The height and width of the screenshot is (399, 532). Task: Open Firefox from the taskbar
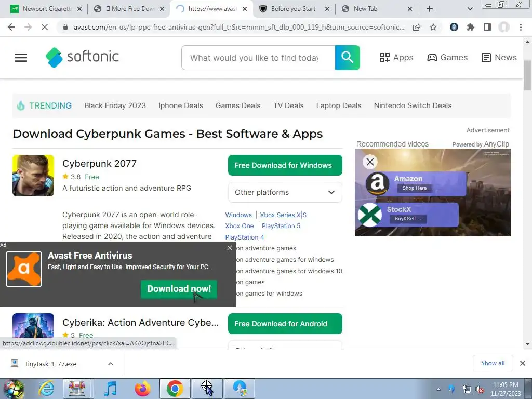click(142, 389)
